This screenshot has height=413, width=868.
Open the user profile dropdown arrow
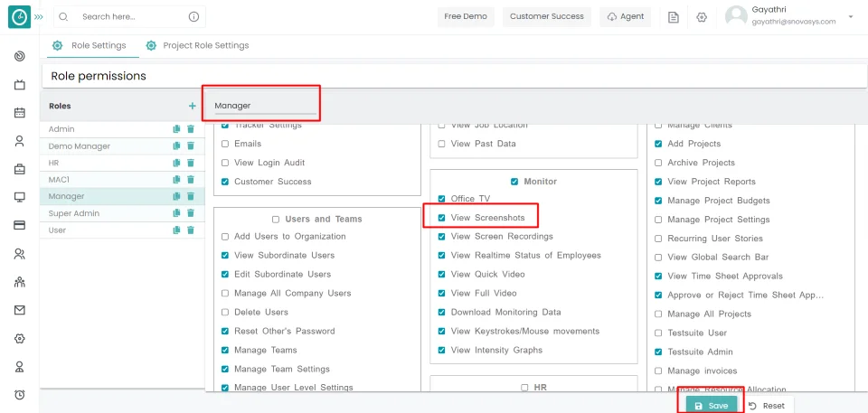tap(850, 17)
